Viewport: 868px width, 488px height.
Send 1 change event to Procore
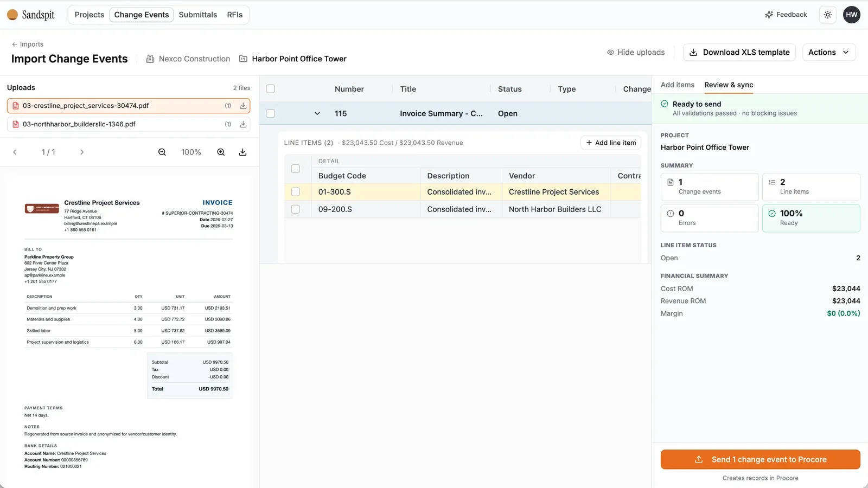click(761, 459)
